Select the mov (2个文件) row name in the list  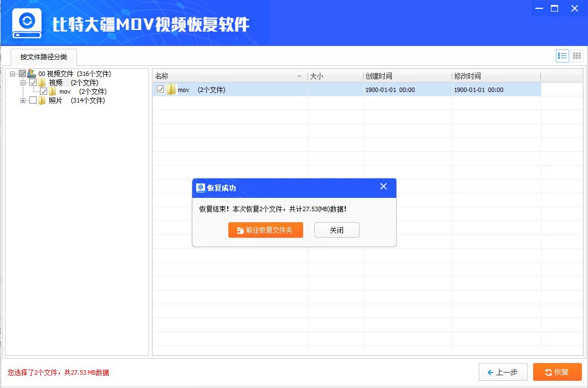pos(201,90)
